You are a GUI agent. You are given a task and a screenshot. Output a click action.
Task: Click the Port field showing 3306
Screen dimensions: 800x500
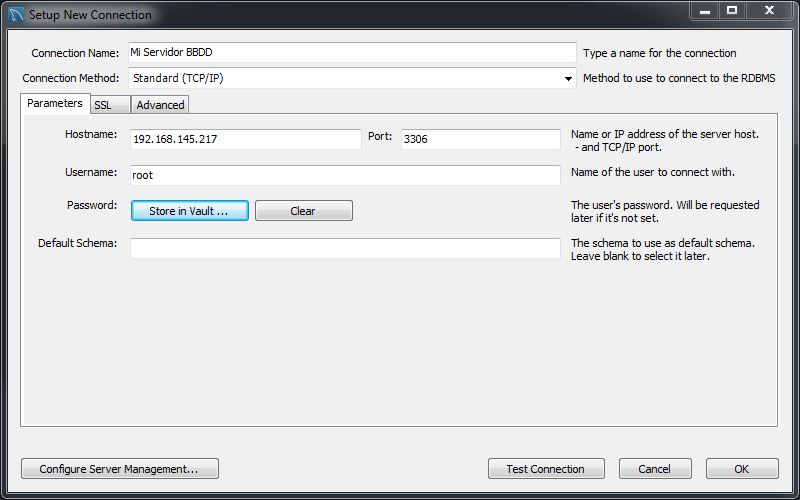tap(480, 139)
